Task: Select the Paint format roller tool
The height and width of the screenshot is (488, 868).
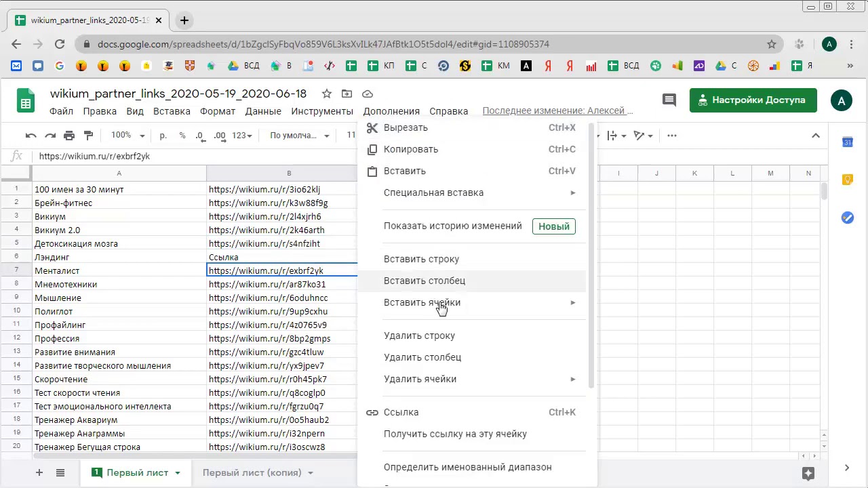Action: click(x=88, y=136)
